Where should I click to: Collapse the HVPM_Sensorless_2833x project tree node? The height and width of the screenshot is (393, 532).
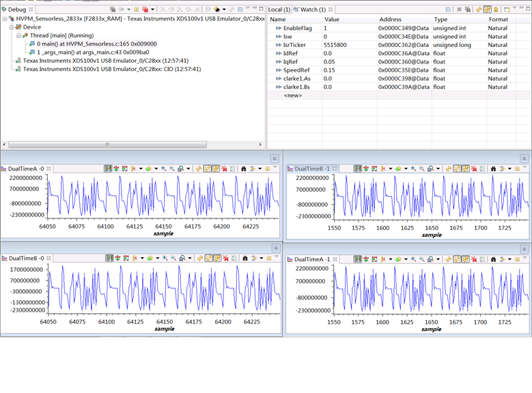pyautogui.click(x=4, y=18)
